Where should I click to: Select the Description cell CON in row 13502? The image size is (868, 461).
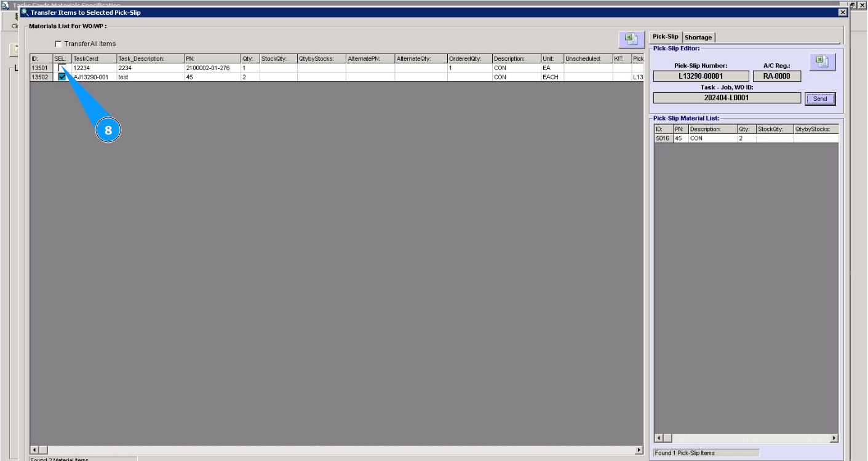point(516,77)
